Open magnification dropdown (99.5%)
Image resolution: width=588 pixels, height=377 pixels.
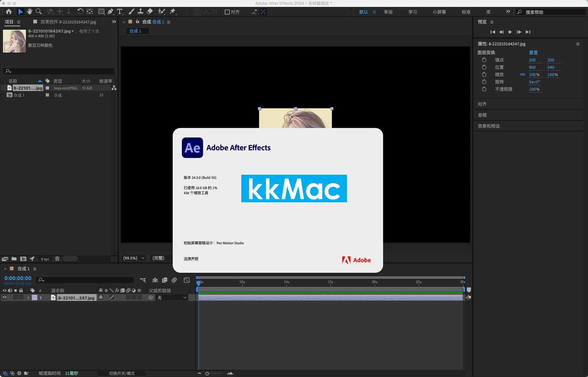(x=134, y=258)
